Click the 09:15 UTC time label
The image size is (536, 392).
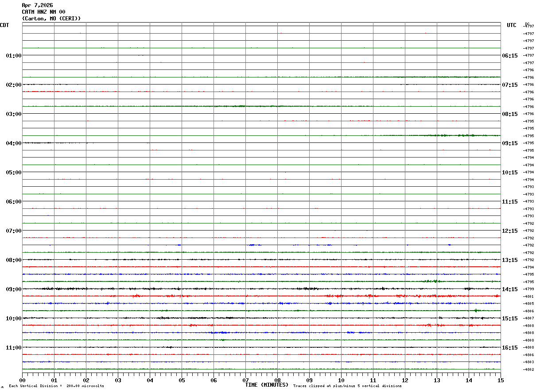(510, 143)
